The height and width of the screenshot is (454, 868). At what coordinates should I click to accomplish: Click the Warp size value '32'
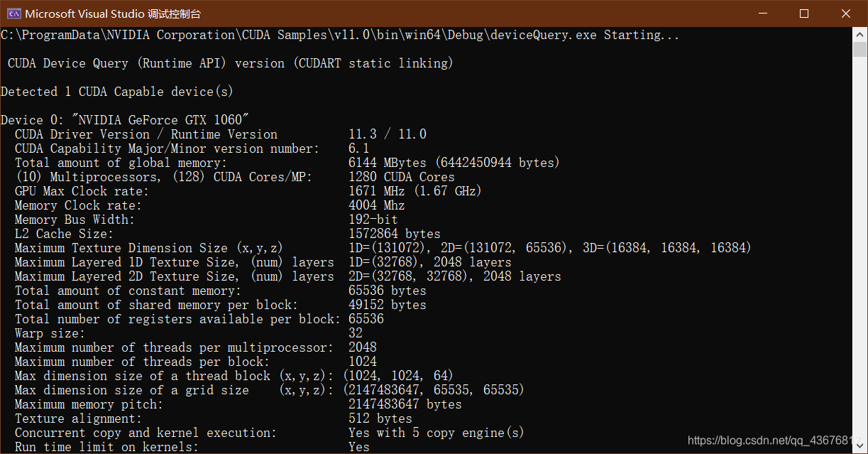(x=356, y=333)
